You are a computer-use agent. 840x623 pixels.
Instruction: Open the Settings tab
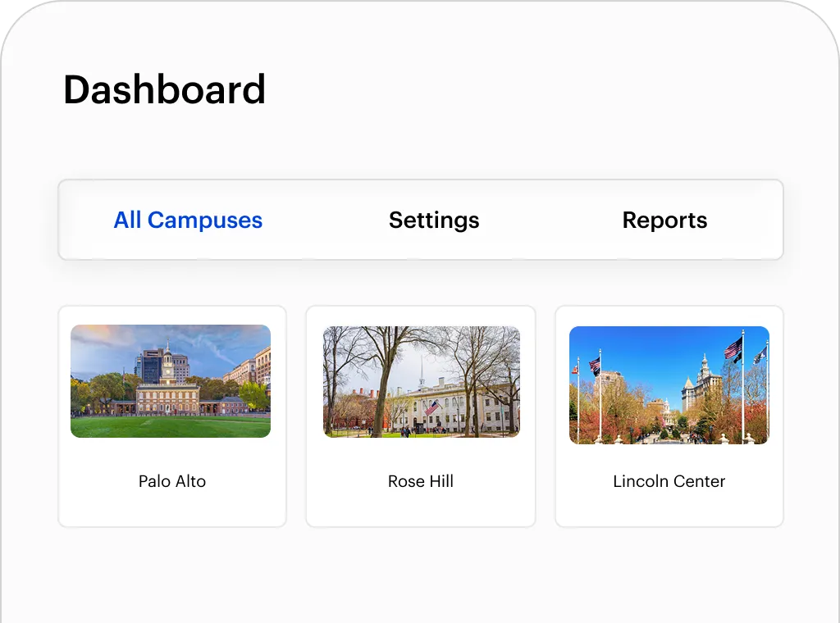[434, 220]
